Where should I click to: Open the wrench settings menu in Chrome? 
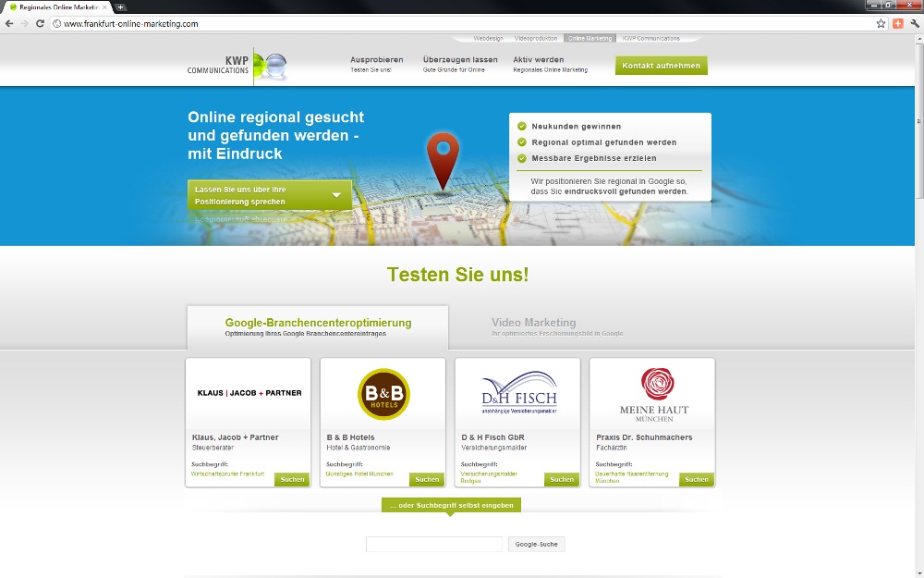click(912, 23)
